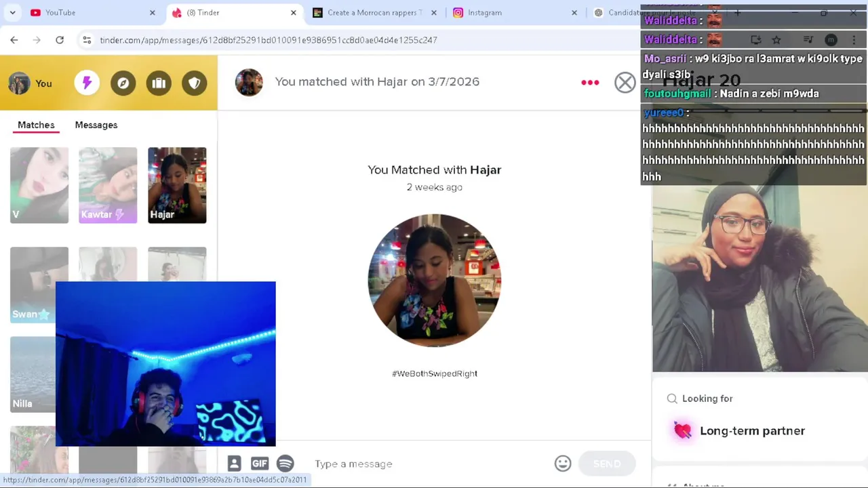Click Hajar's round profile photo in chat
The width and height of the screenshot is (868, 488).
pyautogui.click(x=434, y=281)
